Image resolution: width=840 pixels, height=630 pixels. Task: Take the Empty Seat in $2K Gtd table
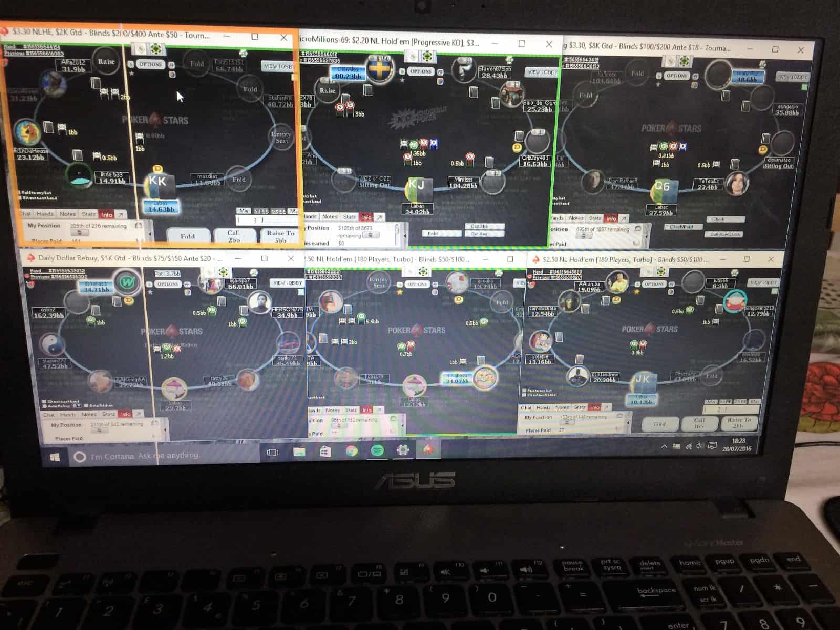(282, 138)
